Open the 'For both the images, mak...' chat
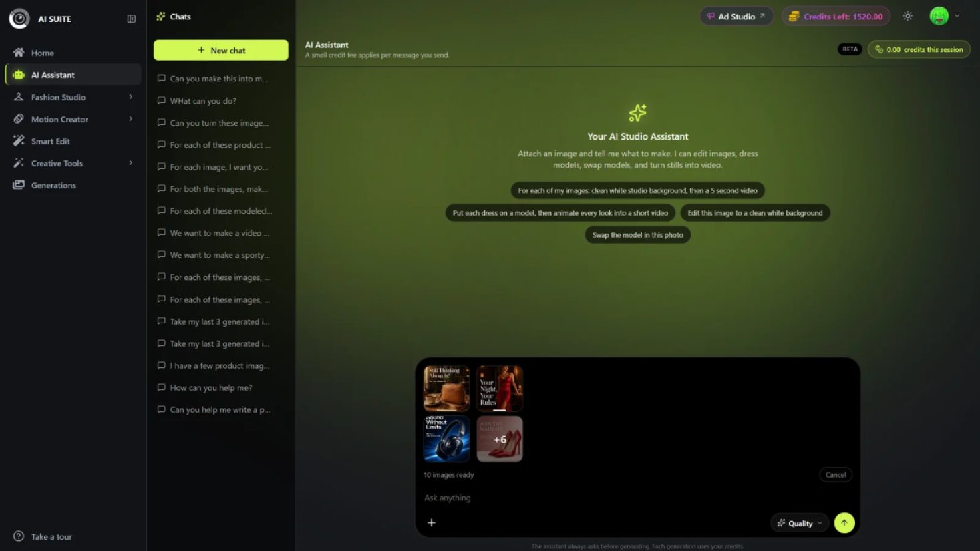The image size is (980, 551). (x=220, y=189)
